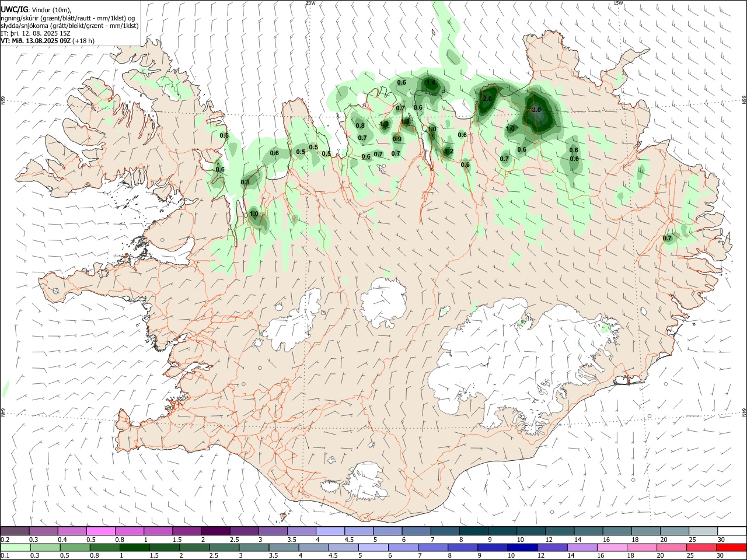Click the "(+18 h)" forecast offset text
This screenshot has height=560, width=747.
click(83, 41)
